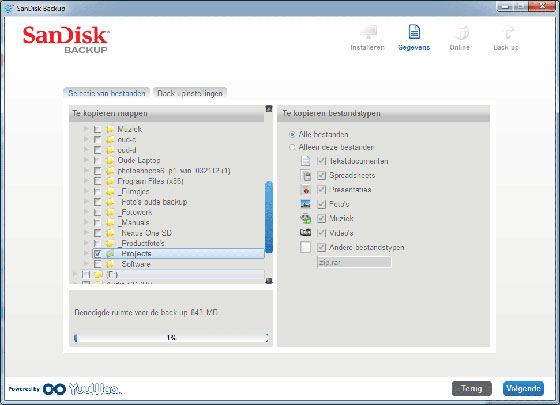Viewport: 560px width, 405px height.
Task: Click the Muziek file type icon
Action: (305, 218)
